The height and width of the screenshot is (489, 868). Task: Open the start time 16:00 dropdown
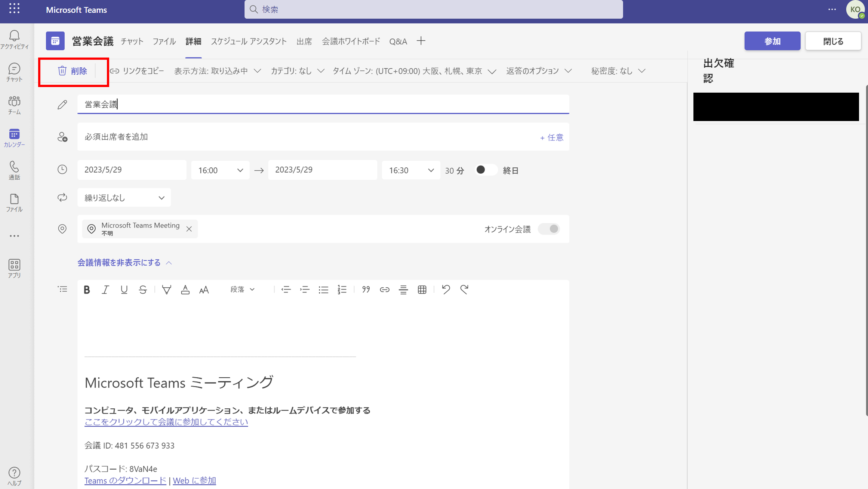220,170
